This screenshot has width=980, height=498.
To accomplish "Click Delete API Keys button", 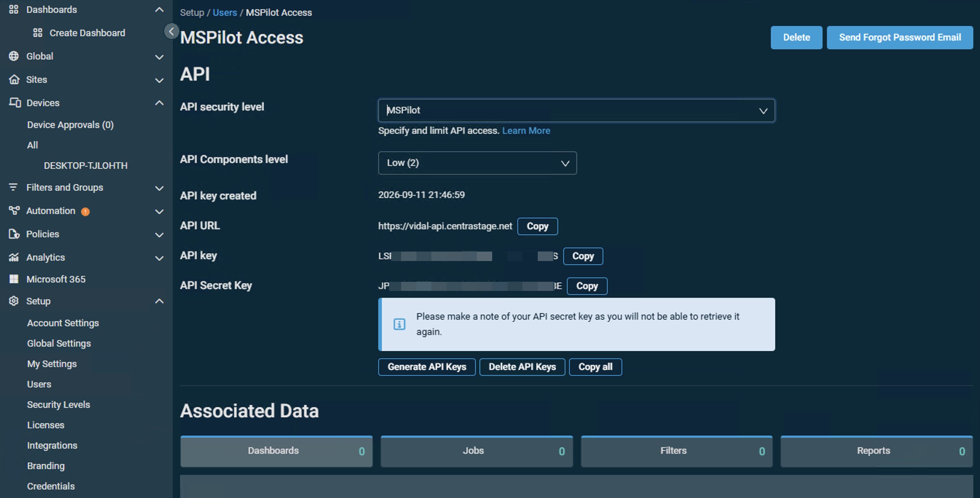I will [522, 367].
